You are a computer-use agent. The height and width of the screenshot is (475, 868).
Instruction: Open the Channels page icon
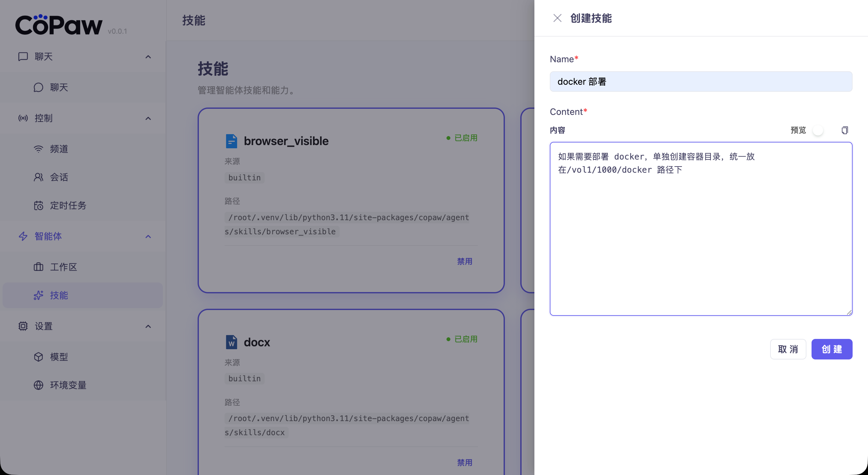(x=39, y=149)
